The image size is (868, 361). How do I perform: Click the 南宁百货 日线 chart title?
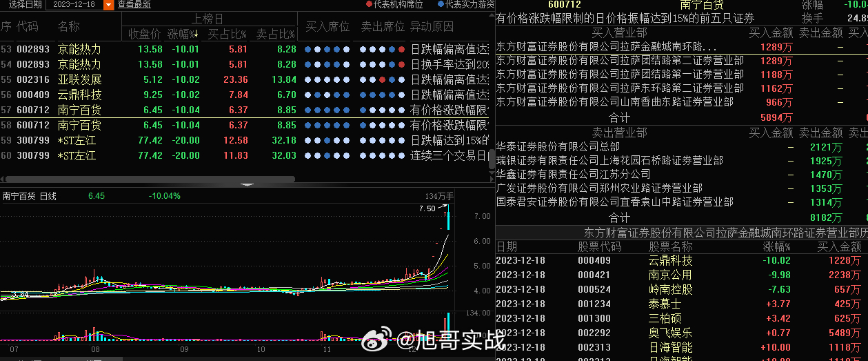30,196
